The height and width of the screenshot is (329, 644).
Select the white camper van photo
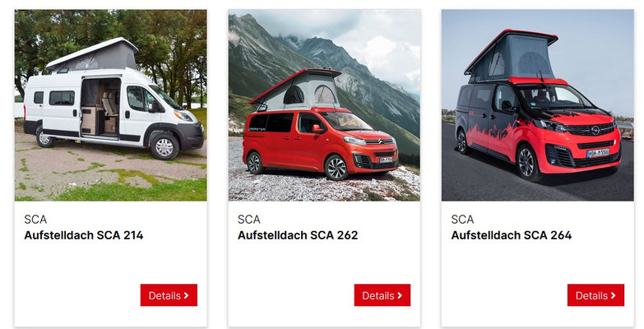click(x=111, y=105)
